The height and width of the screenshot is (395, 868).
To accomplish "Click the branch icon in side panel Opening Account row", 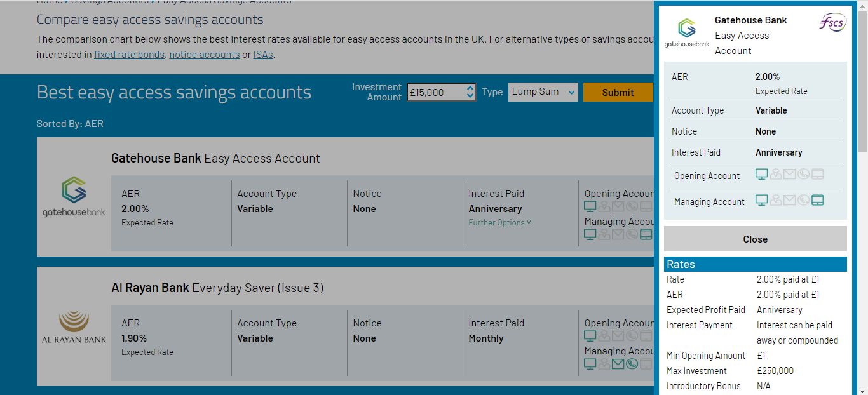I will pyautogui.click(x=775, y=175).
